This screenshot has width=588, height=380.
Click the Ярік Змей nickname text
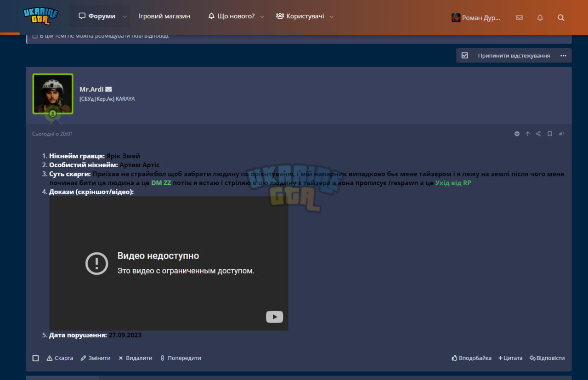tap(123, 156)
